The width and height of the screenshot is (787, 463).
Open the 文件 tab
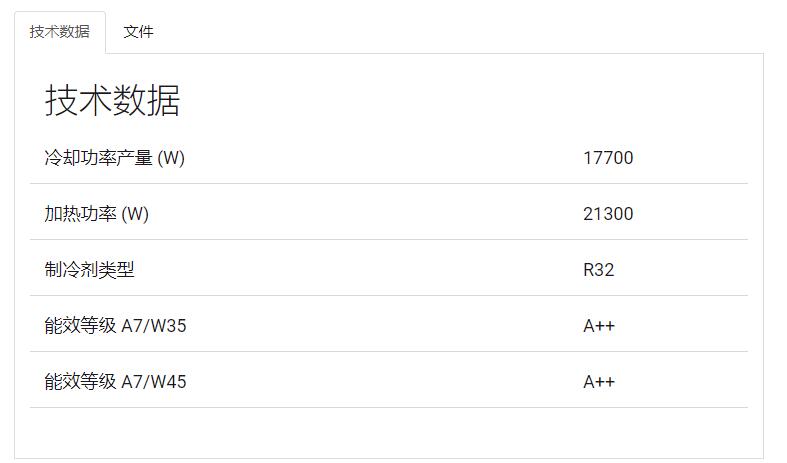click(x=138, y=32)
